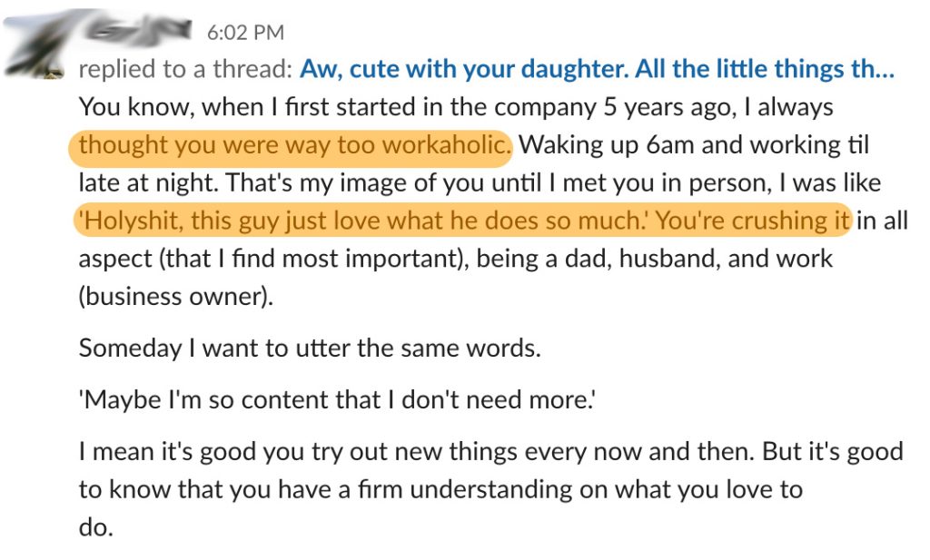Click the "I mean it's good you try" line
Screen dimensions: 930x560
(491, 452)
